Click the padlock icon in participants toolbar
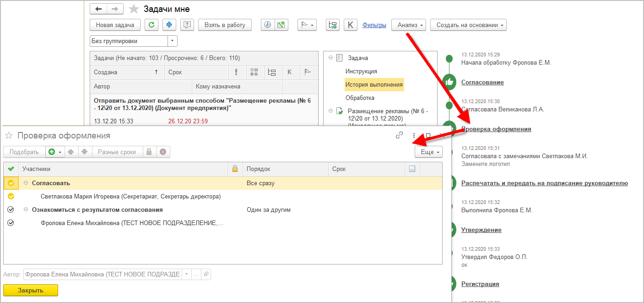The image size is (644, 303). coord(149,152)
